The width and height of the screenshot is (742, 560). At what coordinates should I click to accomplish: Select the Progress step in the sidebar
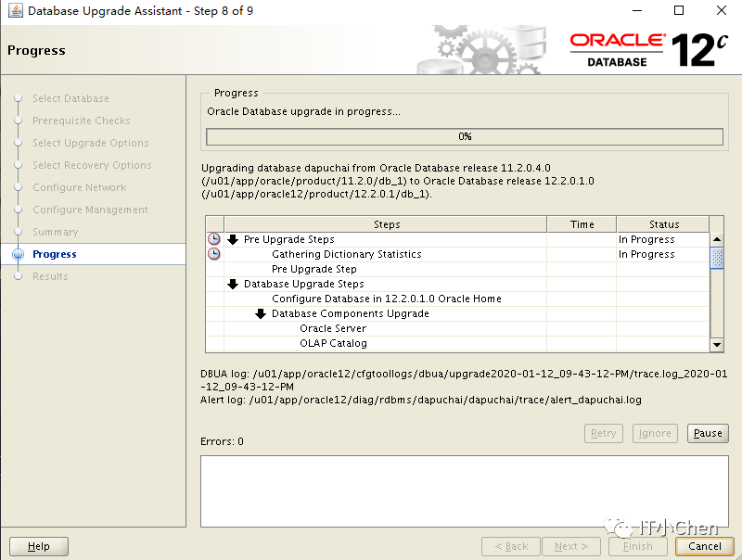tap(55, 254)
